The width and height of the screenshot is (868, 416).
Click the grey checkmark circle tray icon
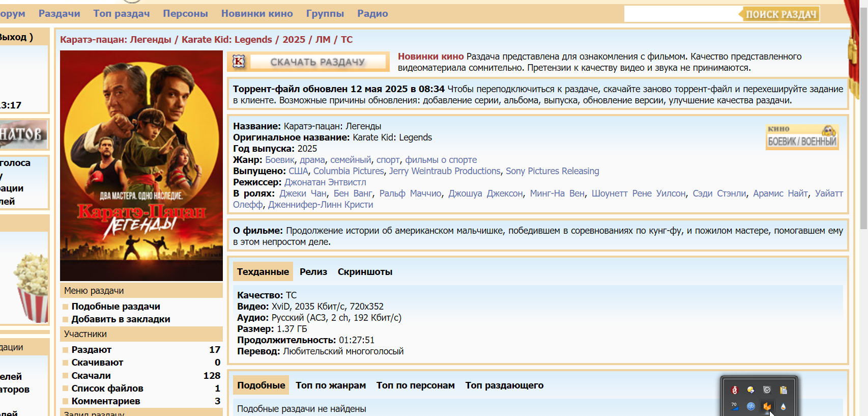(x=767, y=390)
